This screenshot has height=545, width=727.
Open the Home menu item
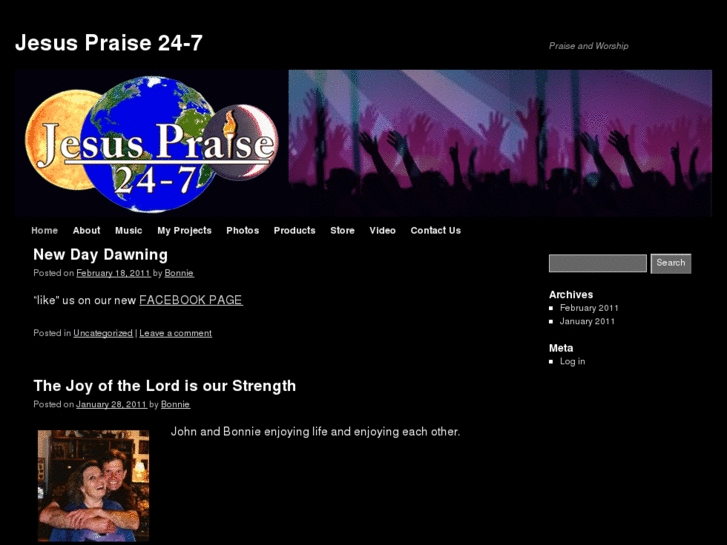pos(45,231)
